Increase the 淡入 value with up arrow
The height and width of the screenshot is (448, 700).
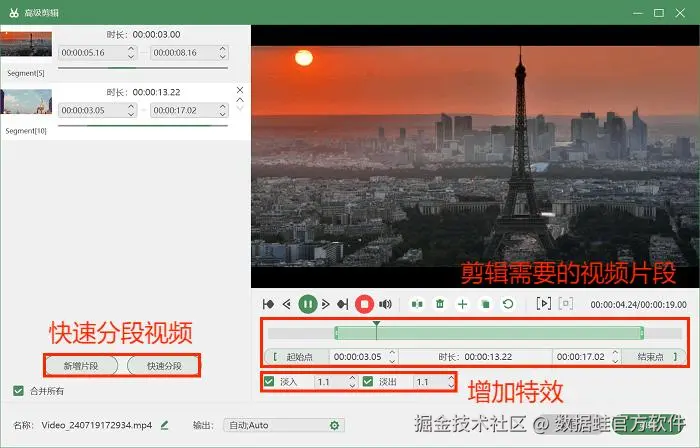[x=352, y=378]
